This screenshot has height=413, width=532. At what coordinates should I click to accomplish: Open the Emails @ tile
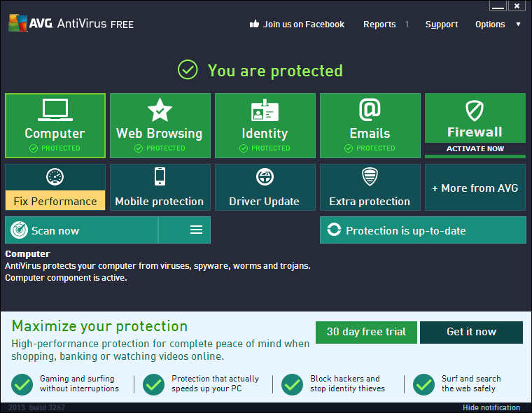[x=370, y=126]
